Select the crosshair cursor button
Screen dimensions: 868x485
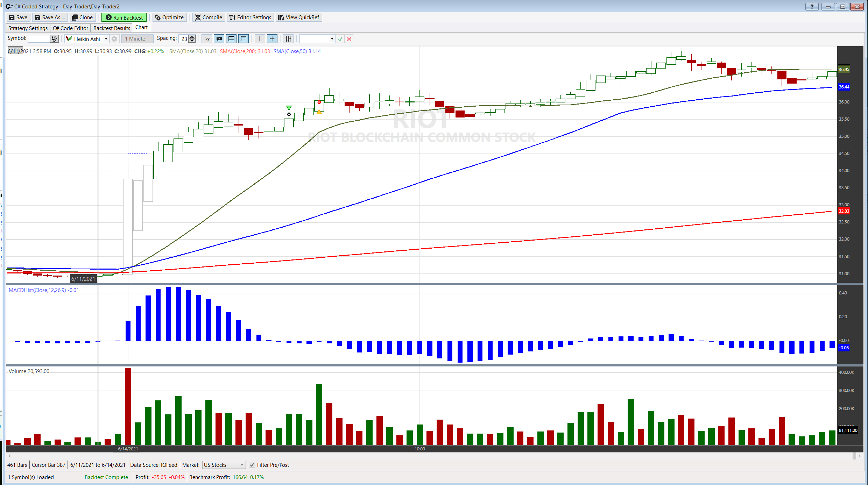click(272, 39)
